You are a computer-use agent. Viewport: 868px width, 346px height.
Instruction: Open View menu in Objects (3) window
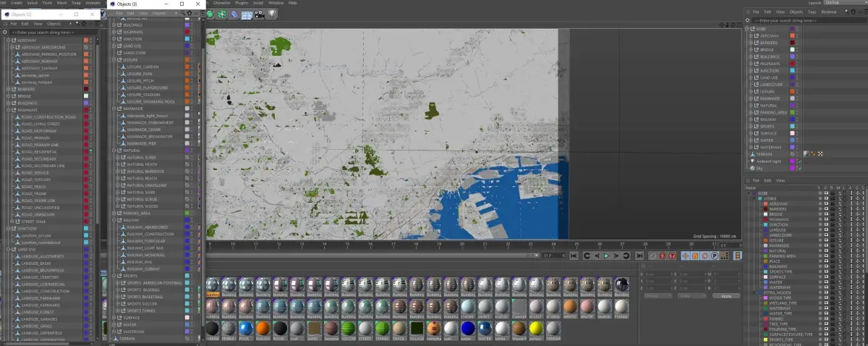click(x=143, y=12)
